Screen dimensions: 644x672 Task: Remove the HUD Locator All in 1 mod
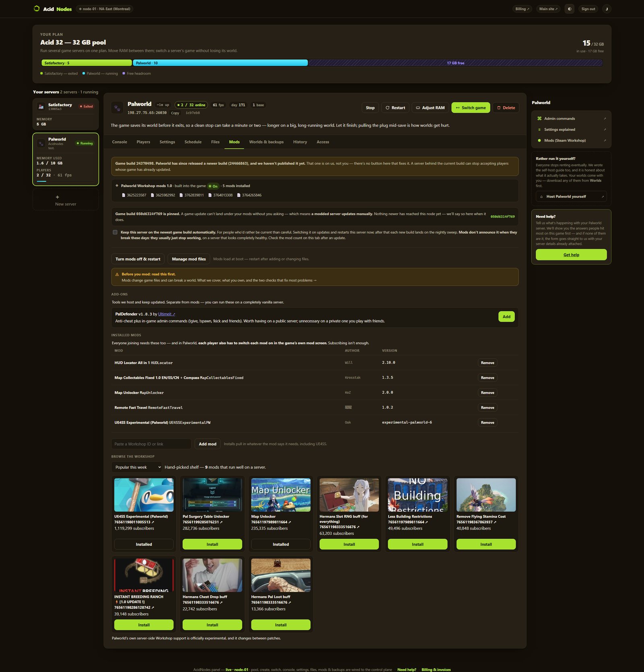(x=487, y=363)
